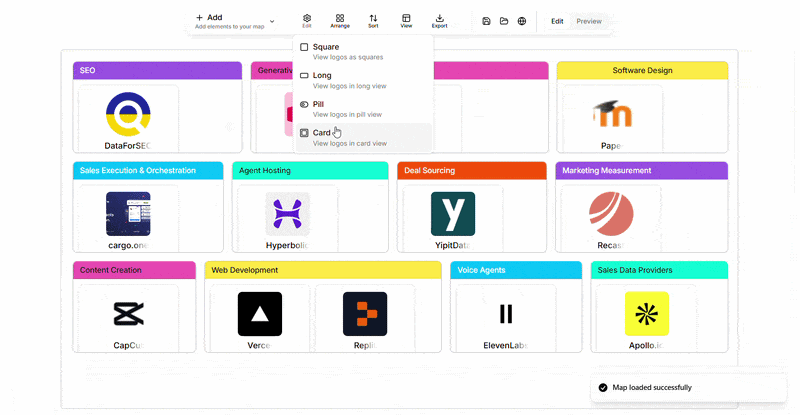Click the ElevenLabs logo
800x415 pixels.
506,314
